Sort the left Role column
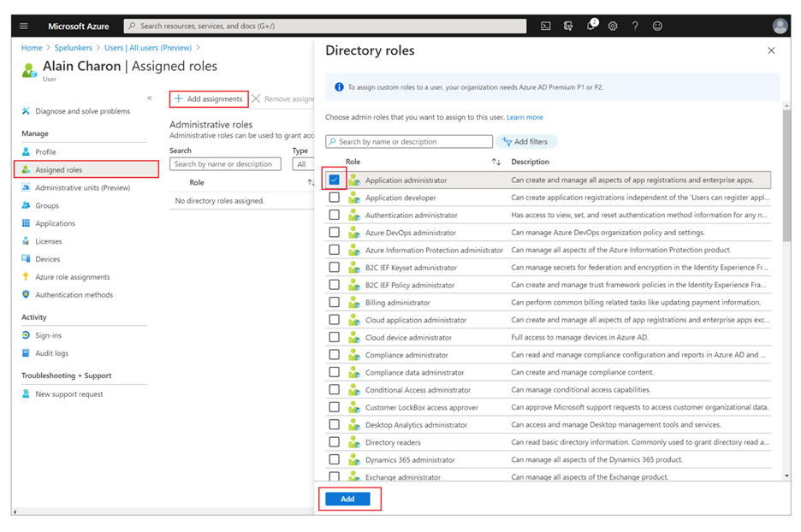Image resolution: width=801 pixels, height=532 pixels. point(310,183)
